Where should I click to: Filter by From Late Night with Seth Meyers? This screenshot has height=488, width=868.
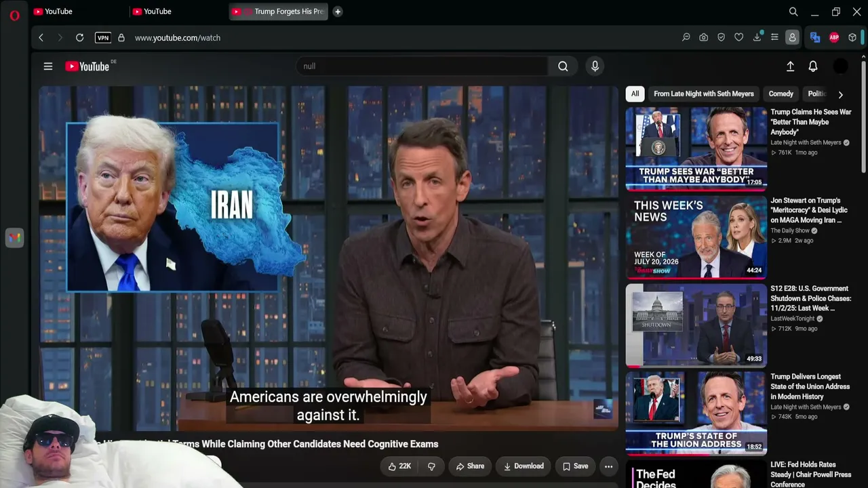click(704, 94)
